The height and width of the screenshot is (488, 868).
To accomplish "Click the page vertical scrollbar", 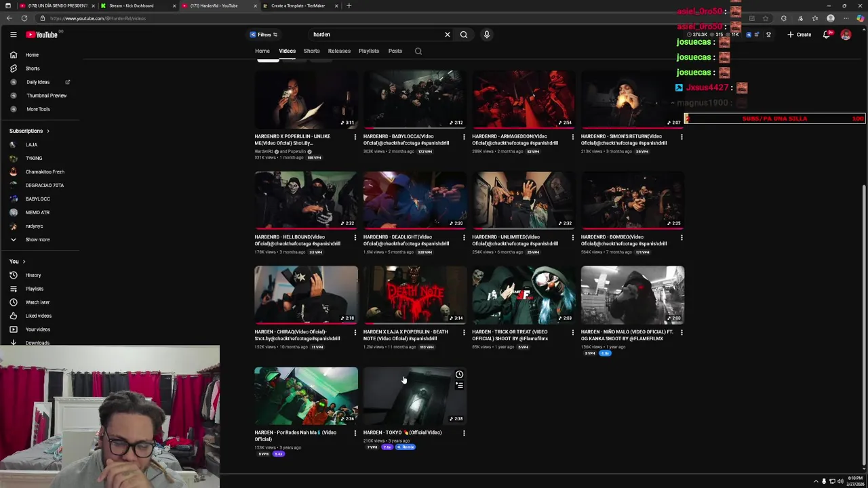I will coord(863,325).
